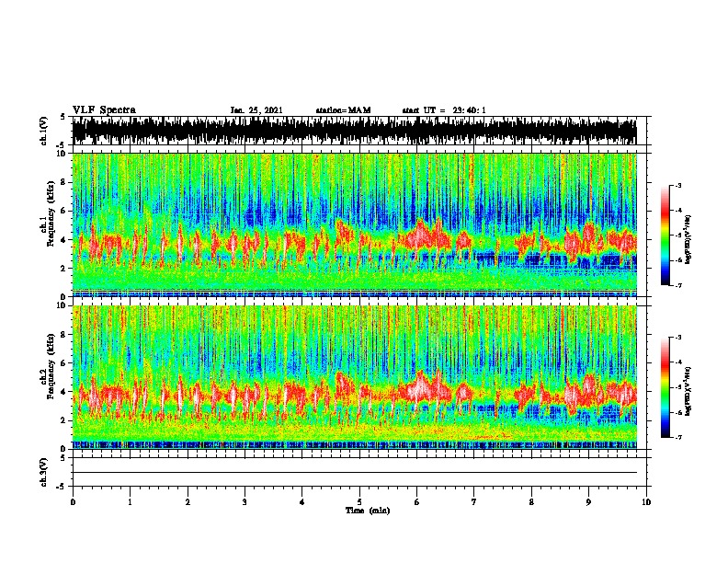This screenshot has height=563, width=728.
Task: Click the "ch.3(V)" axis label
Action: tap(44, 472)
